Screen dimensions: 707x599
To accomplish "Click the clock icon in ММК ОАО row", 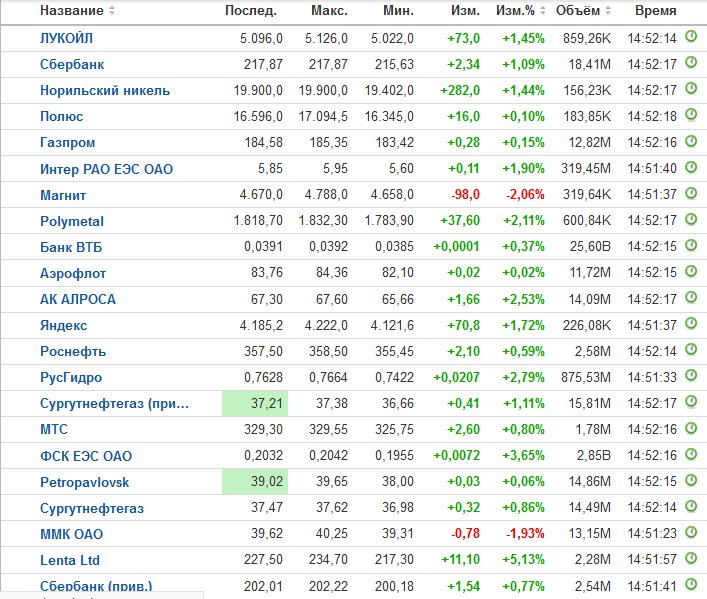I will click(691, 532).
